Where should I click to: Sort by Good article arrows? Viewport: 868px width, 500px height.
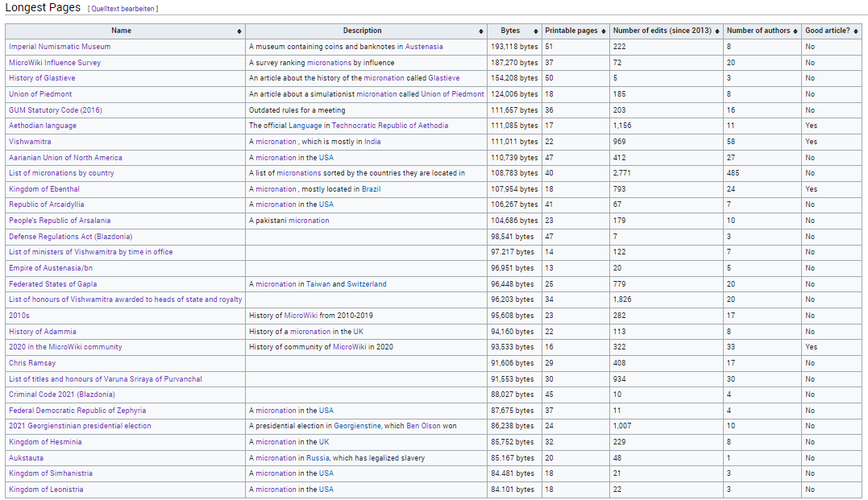tap(856, 31)
